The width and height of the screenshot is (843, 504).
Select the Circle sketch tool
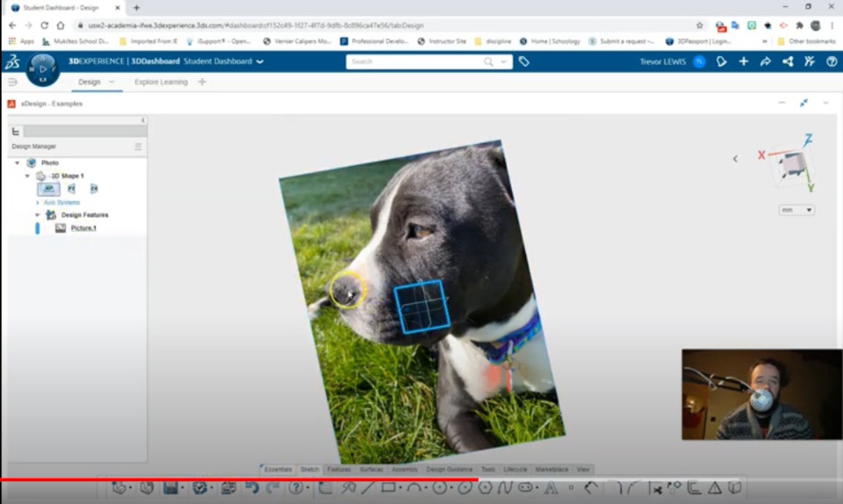440,488
